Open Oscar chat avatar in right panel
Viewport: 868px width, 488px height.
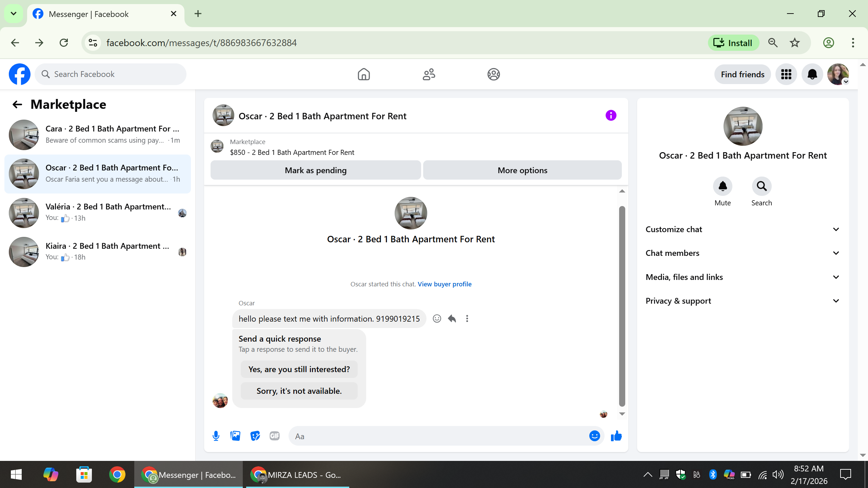tap(743, 126)
